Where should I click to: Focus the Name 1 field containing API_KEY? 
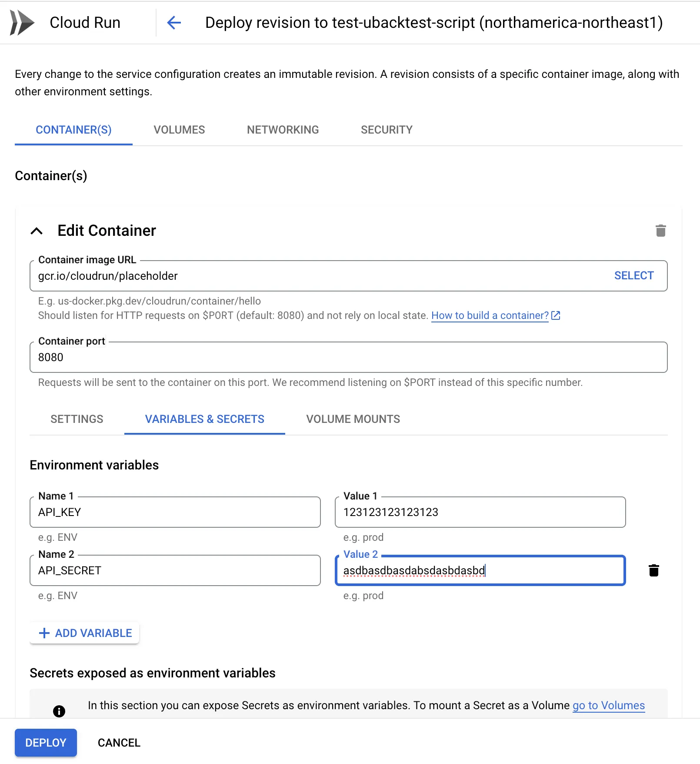[x=175, y=512]
